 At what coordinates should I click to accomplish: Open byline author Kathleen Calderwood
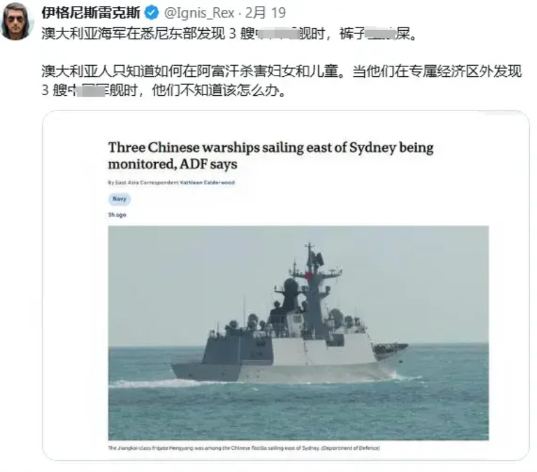pyautogui.click(x=207, y=183)
